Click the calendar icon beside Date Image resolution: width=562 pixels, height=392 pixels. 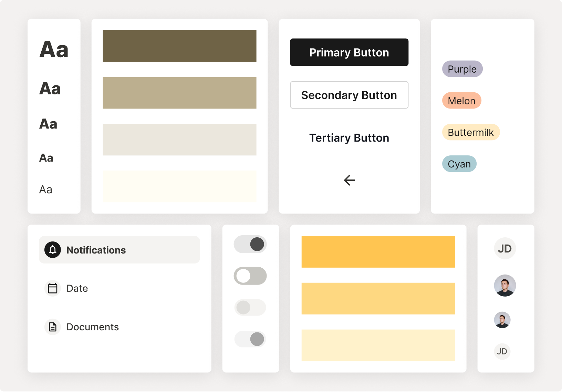[x=53, y=288]
